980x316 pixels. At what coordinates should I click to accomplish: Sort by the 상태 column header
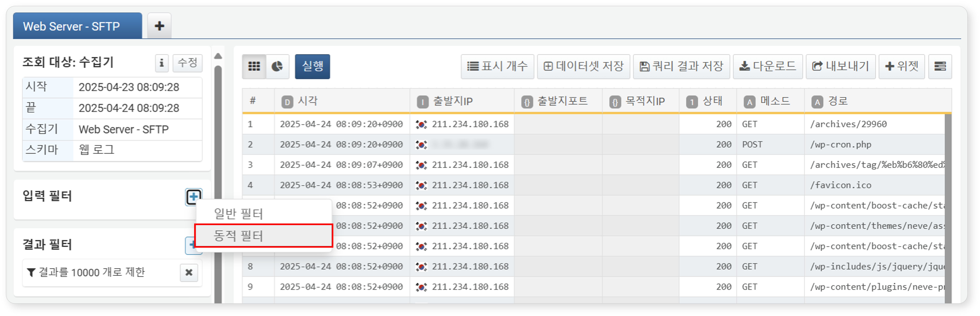(x=708, y=101)
